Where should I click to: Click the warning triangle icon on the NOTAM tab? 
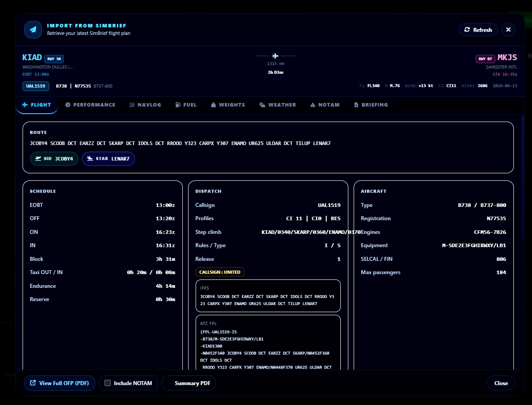point(313,105)
